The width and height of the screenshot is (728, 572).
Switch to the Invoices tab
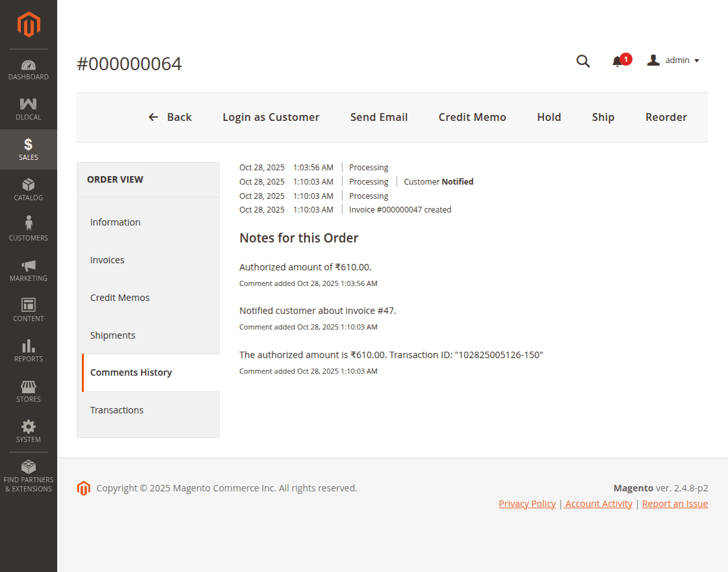tap(107, 259)
